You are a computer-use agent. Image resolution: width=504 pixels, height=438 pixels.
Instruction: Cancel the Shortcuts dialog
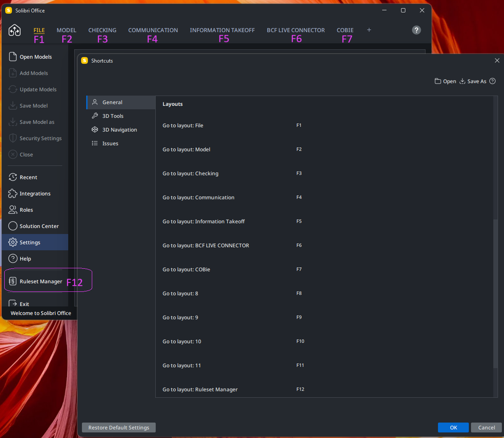(486, 427)
